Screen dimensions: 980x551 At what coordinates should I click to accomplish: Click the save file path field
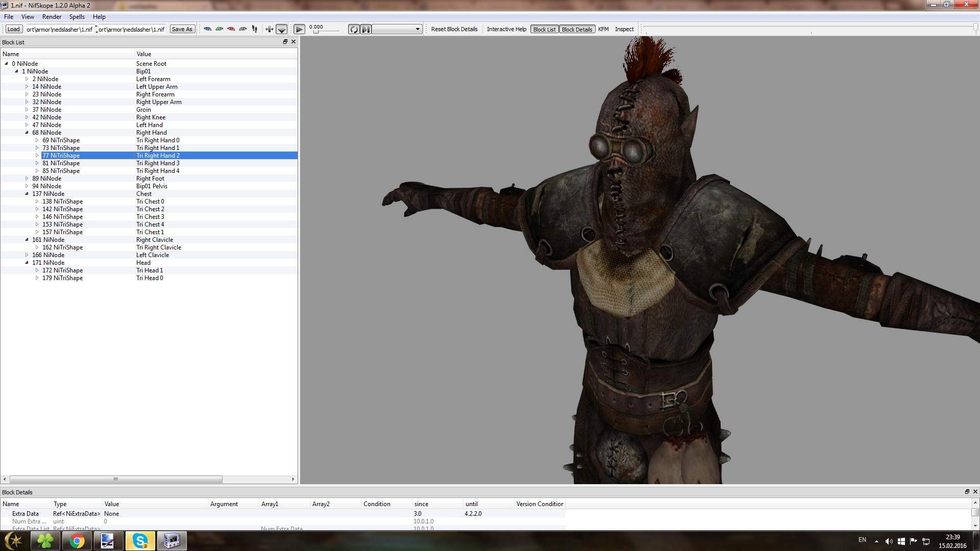tap(132, 29)
